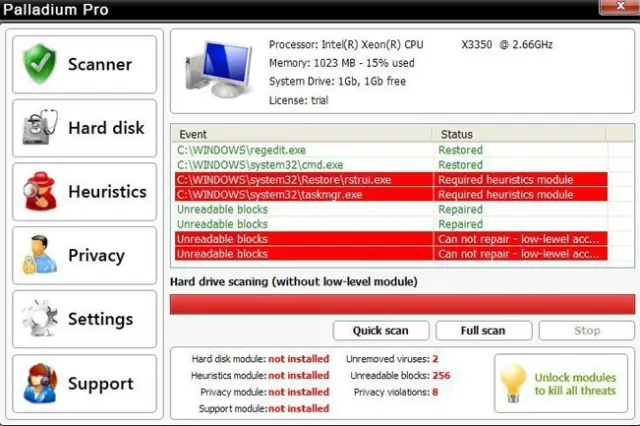This screenshot has height=426, width=640.
Task: Select the regedit.exe Restored row
Action: [x=391, y=150]
